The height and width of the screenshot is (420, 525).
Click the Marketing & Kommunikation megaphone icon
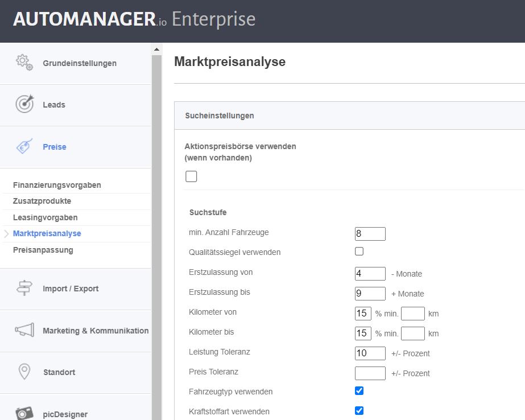click(x=24, y=330)
